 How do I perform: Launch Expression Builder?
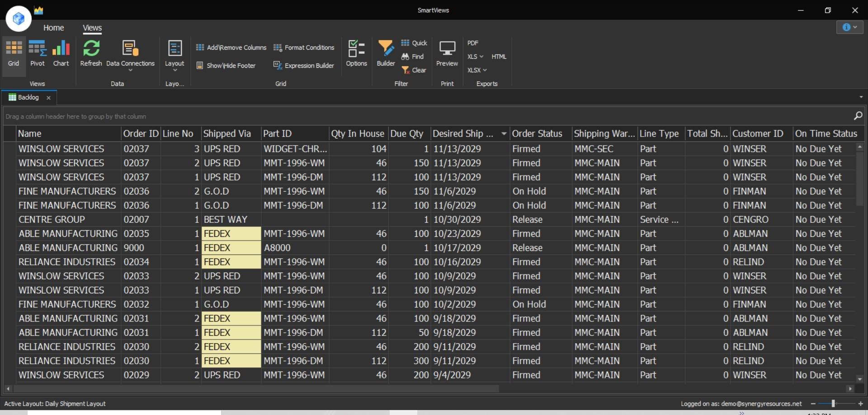(304, 66)
